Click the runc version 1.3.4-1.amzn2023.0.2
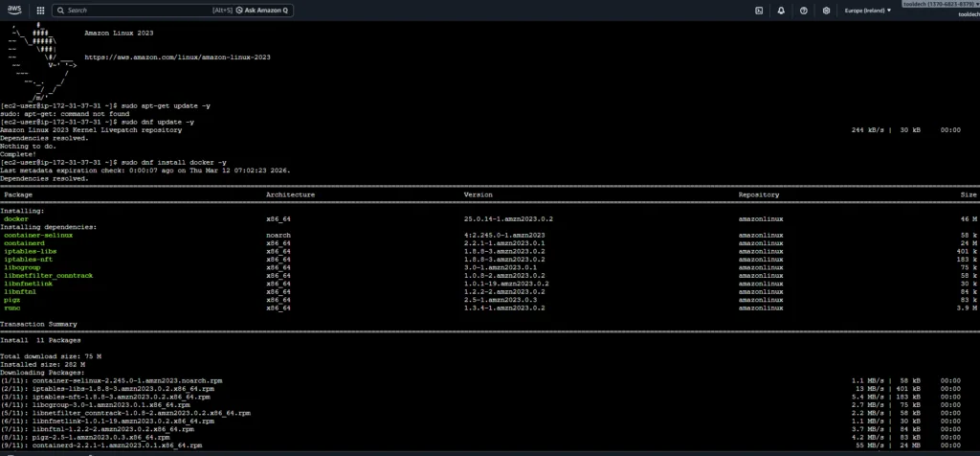 504,308
